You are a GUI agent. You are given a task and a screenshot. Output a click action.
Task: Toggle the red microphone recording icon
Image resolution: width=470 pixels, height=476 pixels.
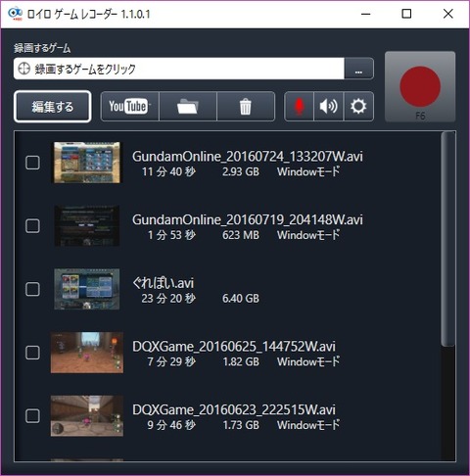pyautogui.click(x=299, y=107)
